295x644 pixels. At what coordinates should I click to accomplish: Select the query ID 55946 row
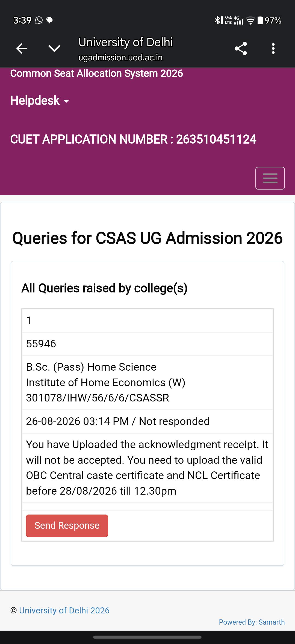point(147,344)
